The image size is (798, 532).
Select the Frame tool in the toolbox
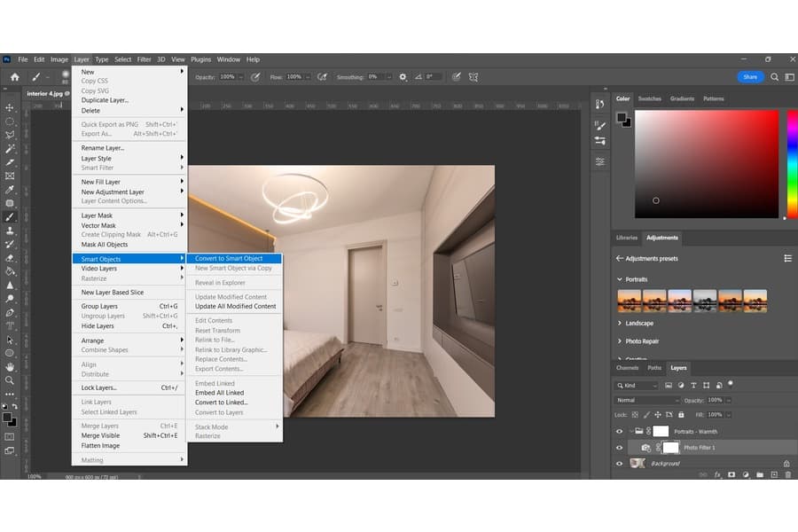[x=10, y=176]
